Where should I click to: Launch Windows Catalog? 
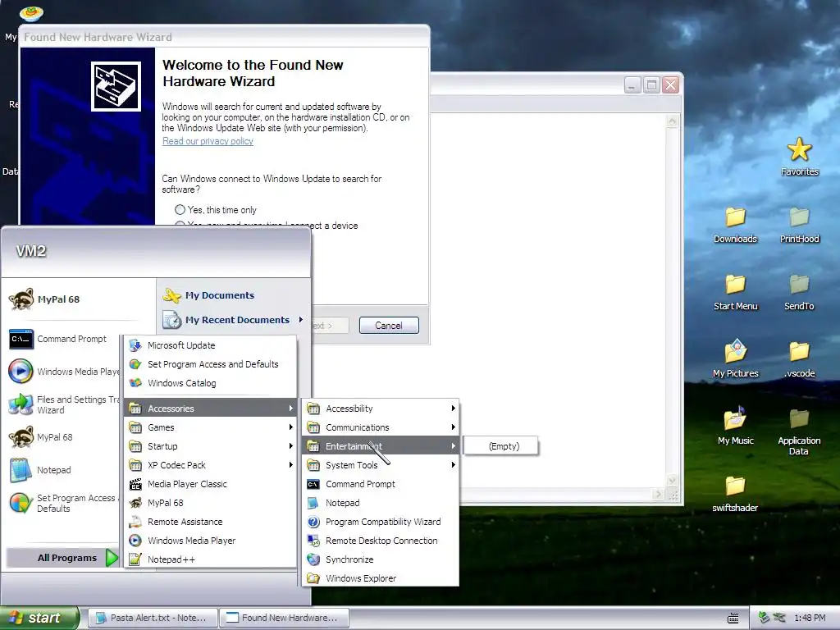click(210, 383)
